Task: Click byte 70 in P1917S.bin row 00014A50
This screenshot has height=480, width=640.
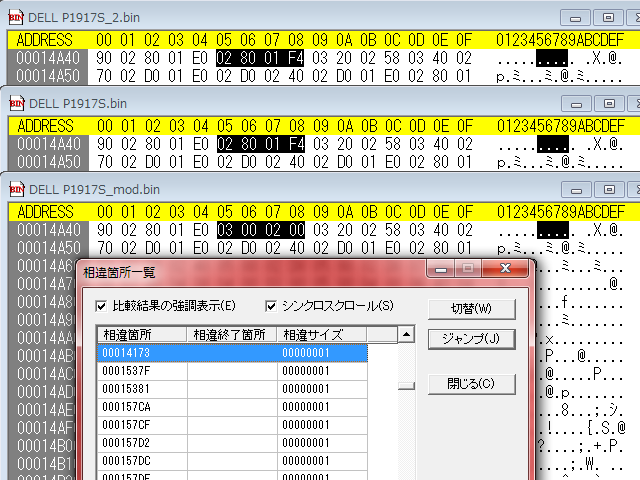Action: [105, 162]
